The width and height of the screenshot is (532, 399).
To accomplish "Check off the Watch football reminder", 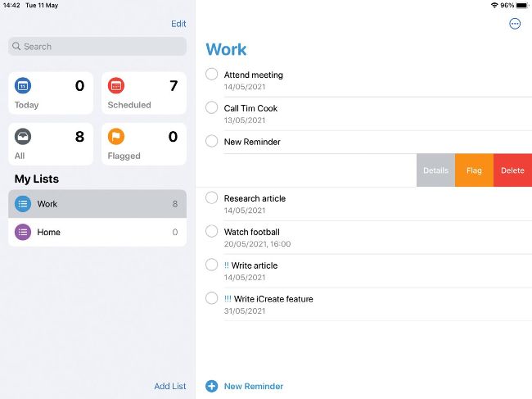I will coord(212,232).
